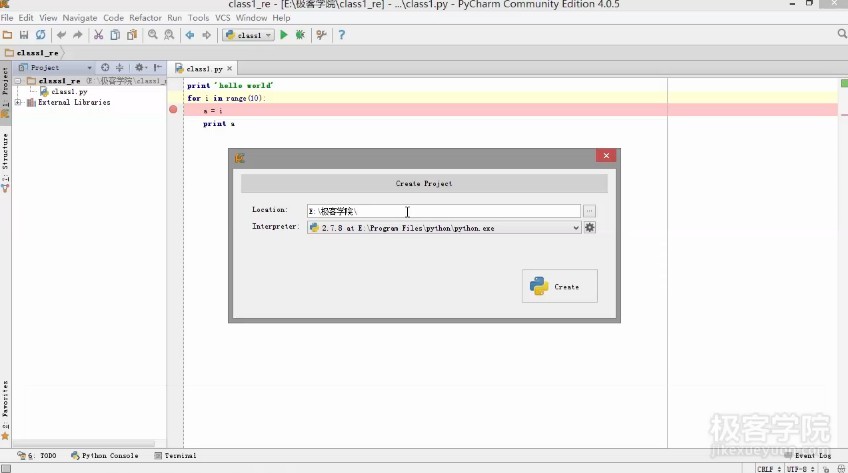Click the Structure side tab
This screenshot has height=473, width=848.
click(5, 163)
